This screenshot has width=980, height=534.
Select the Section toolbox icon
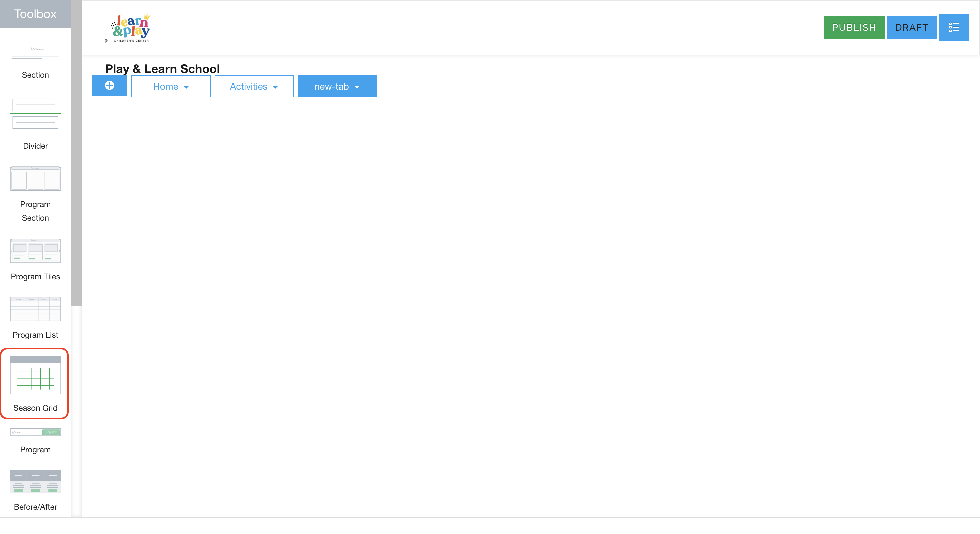[x=35, y=53]
